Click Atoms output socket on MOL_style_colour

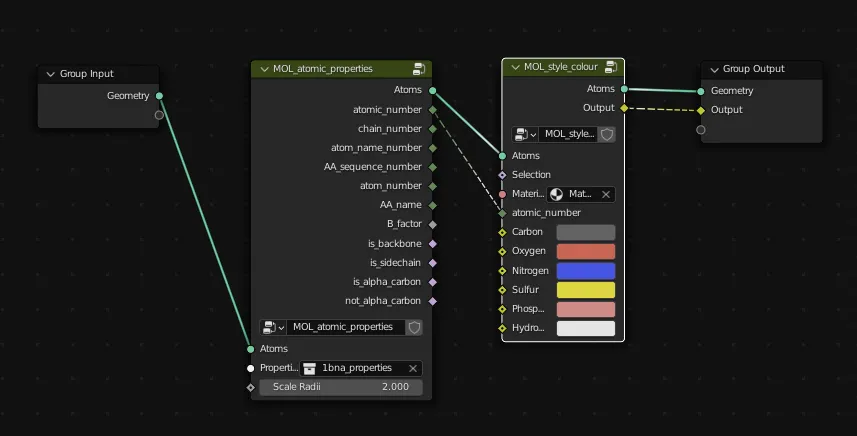(x=624, y=89)
